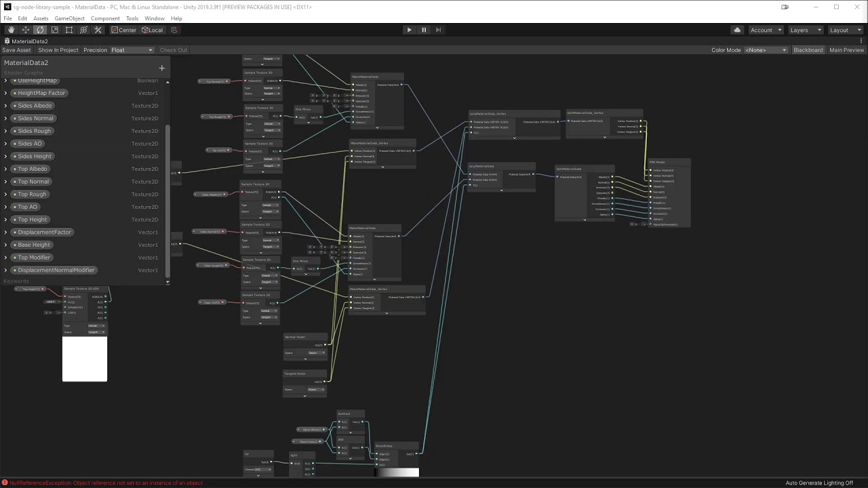Select the Scale tool
The width and height of the screenshot is (868, 488).
click(54, 30)
